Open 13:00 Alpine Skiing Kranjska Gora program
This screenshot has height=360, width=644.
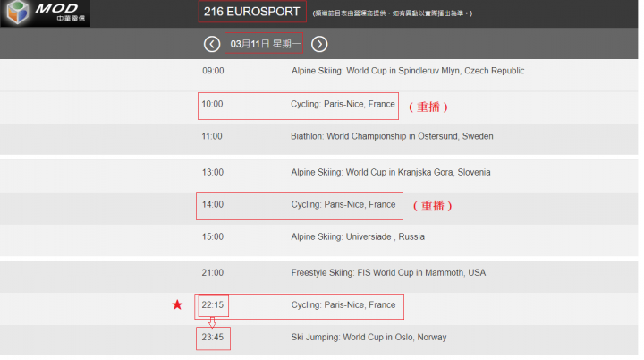point(319,176)
